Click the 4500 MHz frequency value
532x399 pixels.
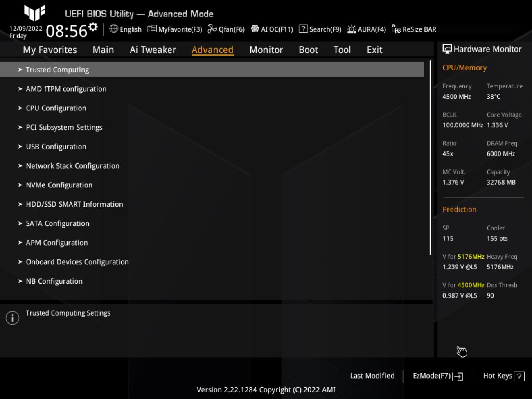point(456,97)
